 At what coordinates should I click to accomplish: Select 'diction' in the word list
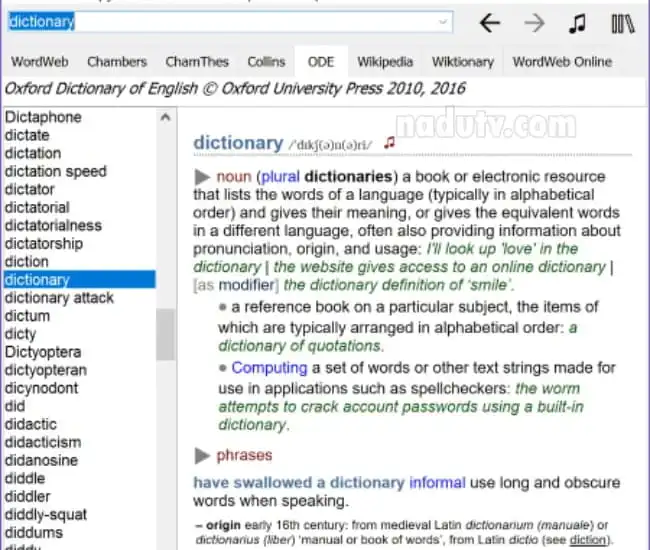27,262
